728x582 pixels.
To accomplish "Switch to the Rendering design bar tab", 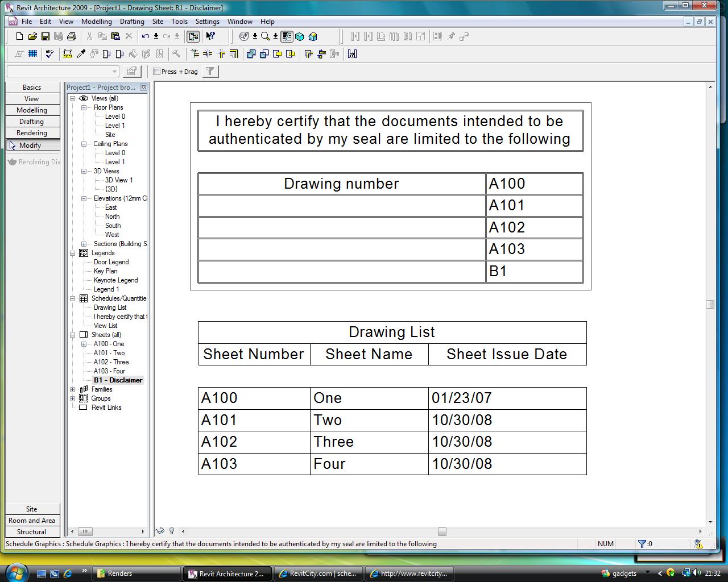I will pos(32,133).
